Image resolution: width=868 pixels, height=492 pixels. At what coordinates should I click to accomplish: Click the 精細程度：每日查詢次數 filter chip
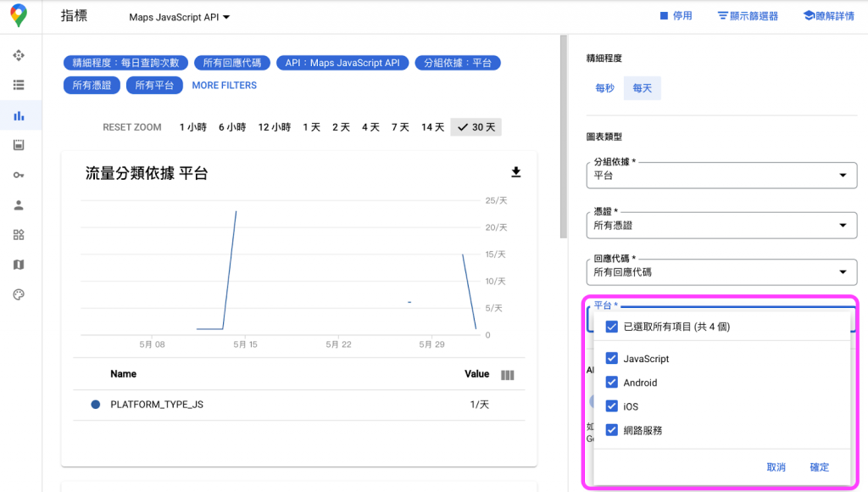[x=125, y=63]
